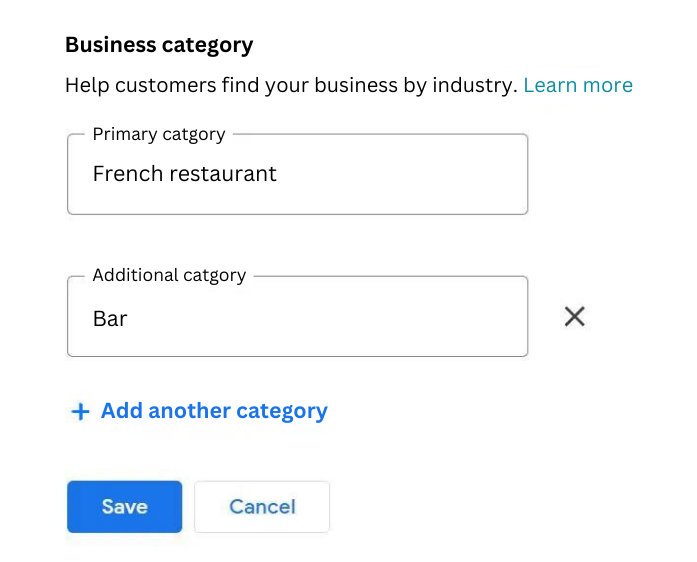
Task: Remove the Bar additional category
Action: pos(574,317)
